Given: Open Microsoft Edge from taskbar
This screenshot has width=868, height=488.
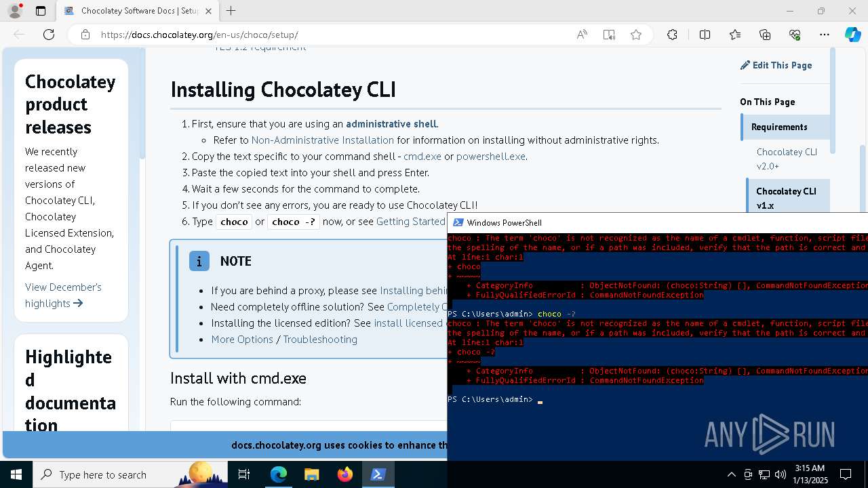Looking at the screenshot, I should (x=278, y=474).
